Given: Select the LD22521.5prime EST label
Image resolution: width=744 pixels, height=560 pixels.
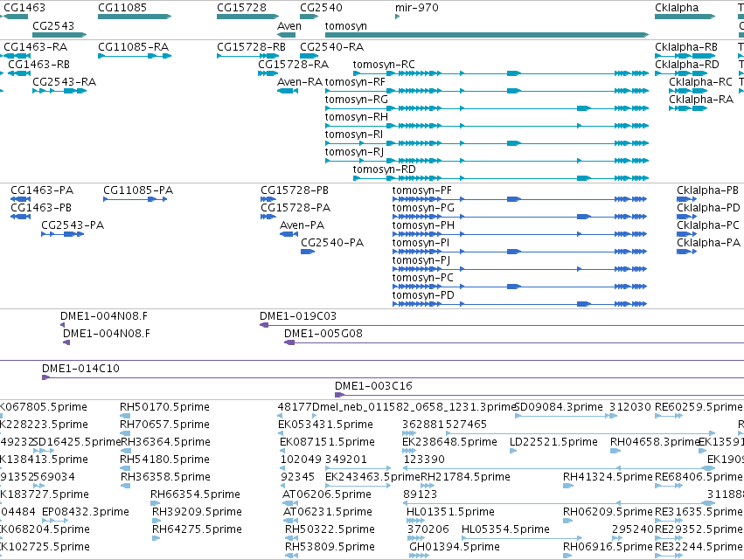Looking at the screenshot, I should pos(553,442).
